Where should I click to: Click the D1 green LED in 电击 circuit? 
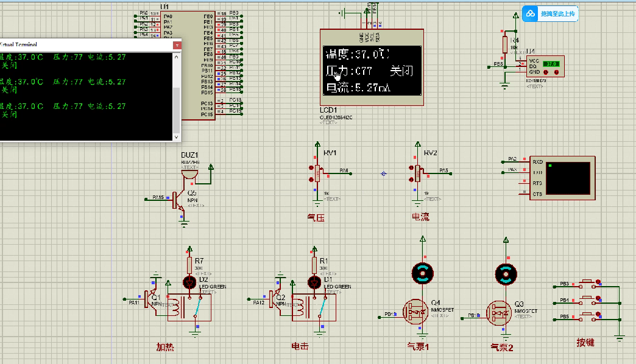(314, 282)
